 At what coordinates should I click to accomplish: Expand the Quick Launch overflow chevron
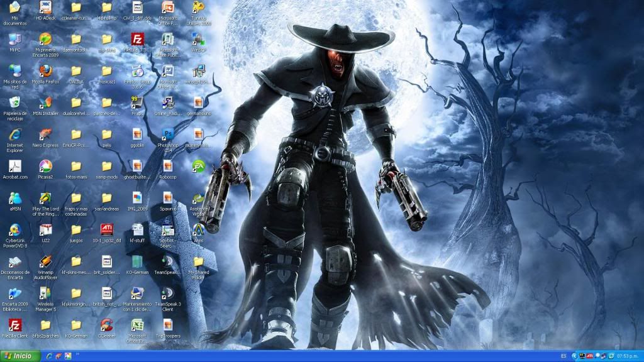click(79, 354)
